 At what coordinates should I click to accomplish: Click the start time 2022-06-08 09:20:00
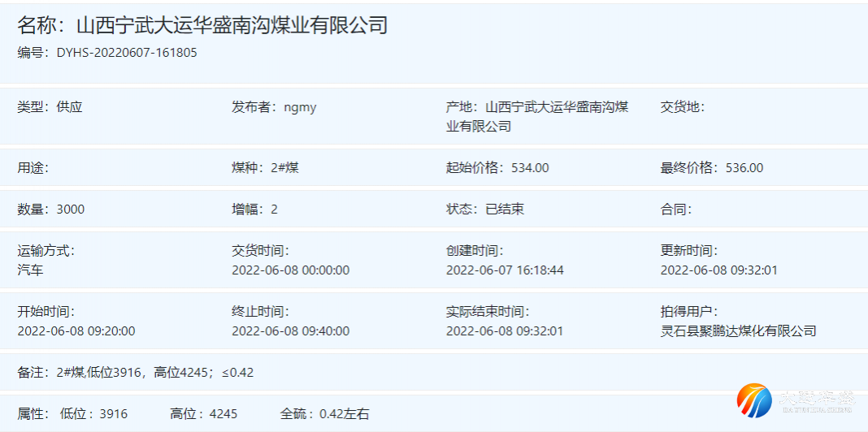76,330
